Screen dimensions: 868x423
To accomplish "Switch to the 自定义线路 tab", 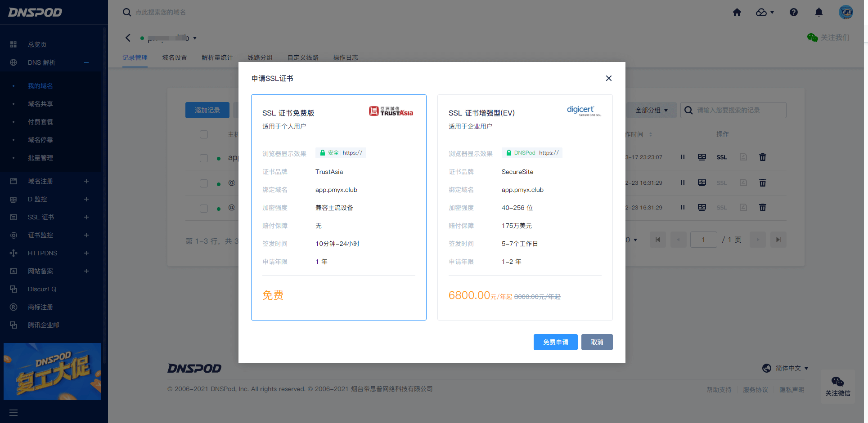I will coord(303,58).
